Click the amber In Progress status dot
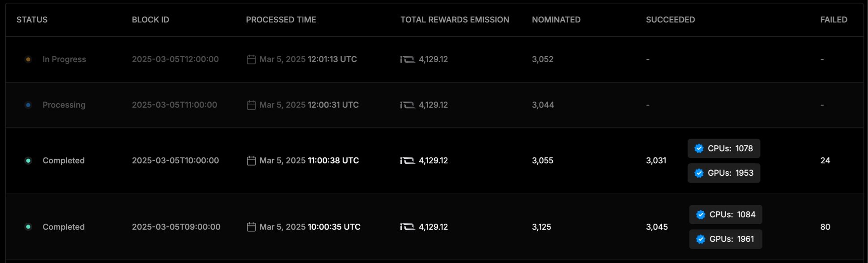The height and width of the screenshot is (263, 868). (28, 59)
